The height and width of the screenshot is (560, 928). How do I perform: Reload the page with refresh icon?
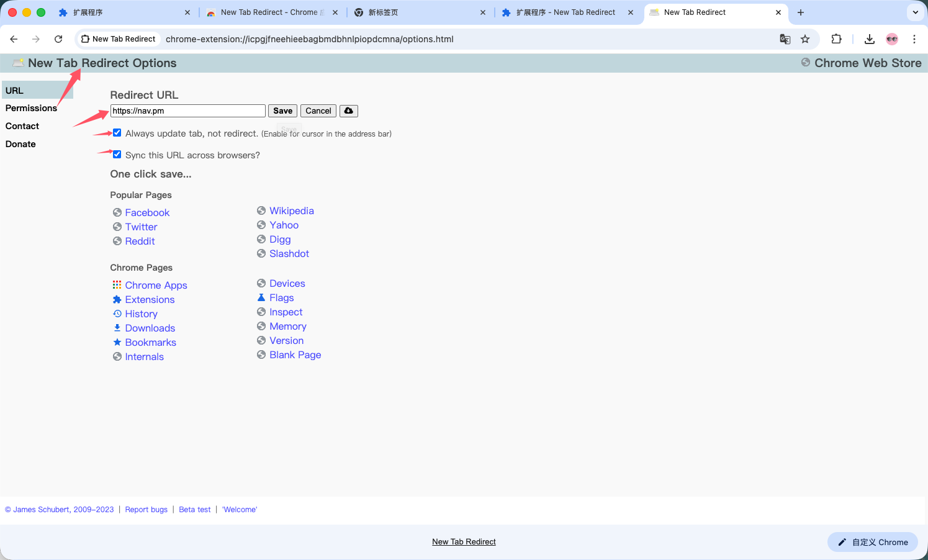[58, 39]
